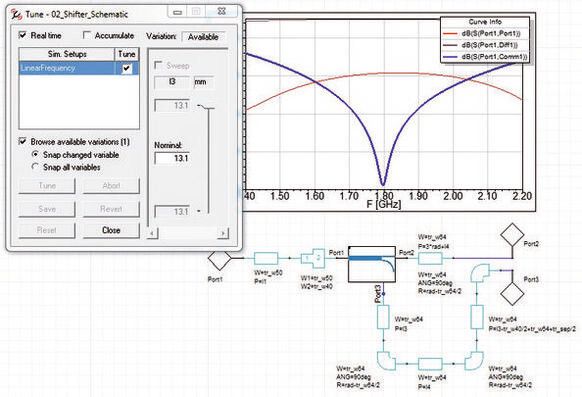The image size is (582, 397).
Task: Select the LinearFrequency row in Sim. Setups
Action: 79,68
